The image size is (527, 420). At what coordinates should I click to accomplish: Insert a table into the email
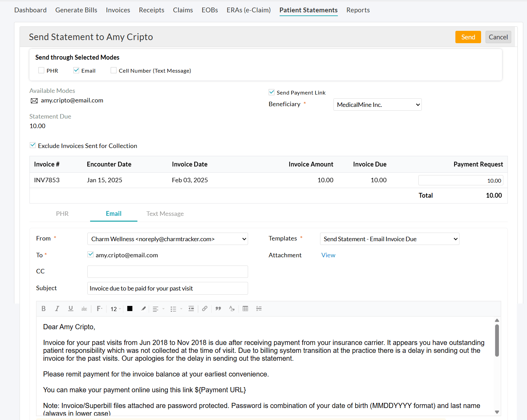(245, 309)
